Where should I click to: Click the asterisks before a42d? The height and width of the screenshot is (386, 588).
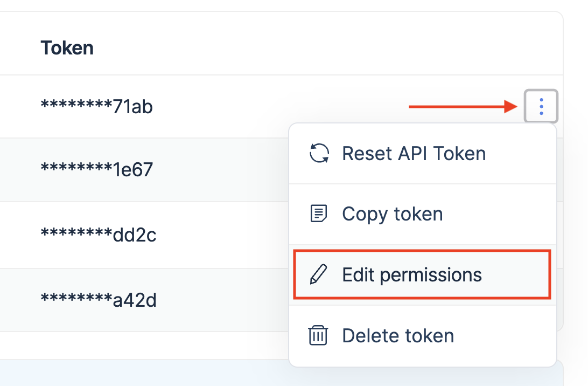click(76, 298)
